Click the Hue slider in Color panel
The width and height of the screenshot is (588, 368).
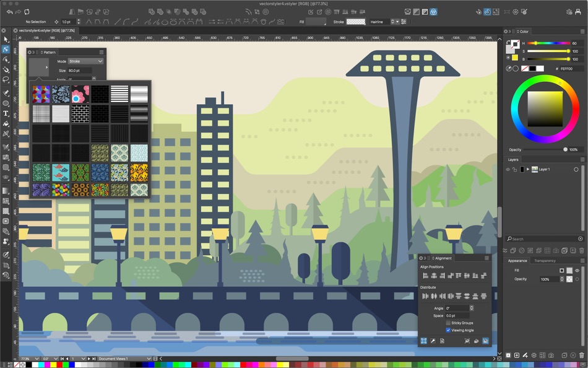tap(547, 43)
